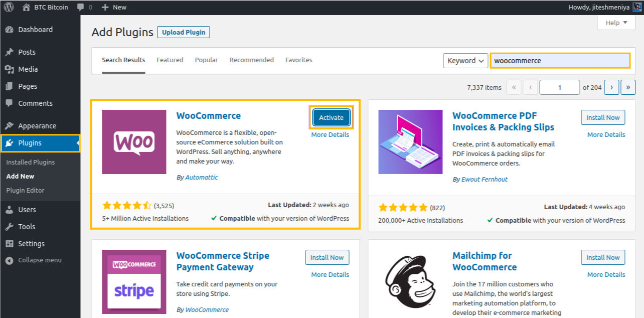
Task: Click the Posts pushpin icon
Action: pos(9,52)
